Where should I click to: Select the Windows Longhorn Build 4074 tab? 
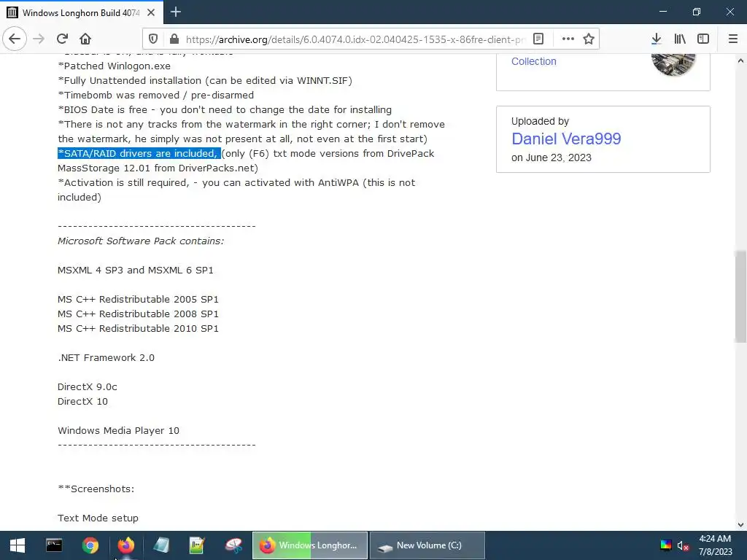click(82, 12)
